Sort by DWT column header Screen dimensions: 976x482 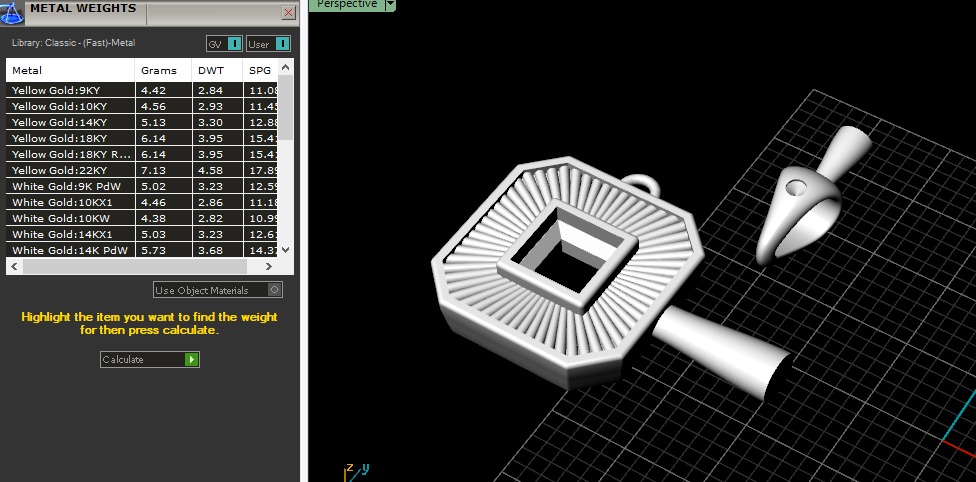pyautogui.click(x=217, y=70)
